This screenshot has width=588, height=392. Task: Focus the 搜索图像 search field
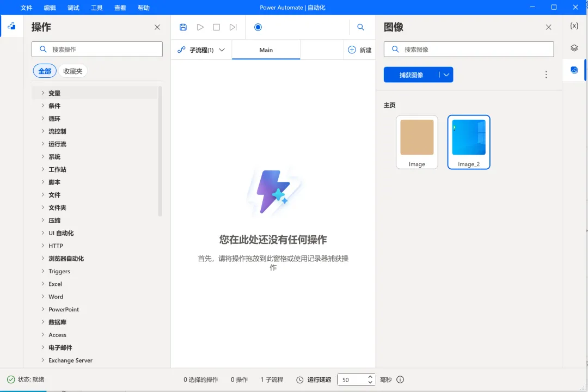pos(469,49)
